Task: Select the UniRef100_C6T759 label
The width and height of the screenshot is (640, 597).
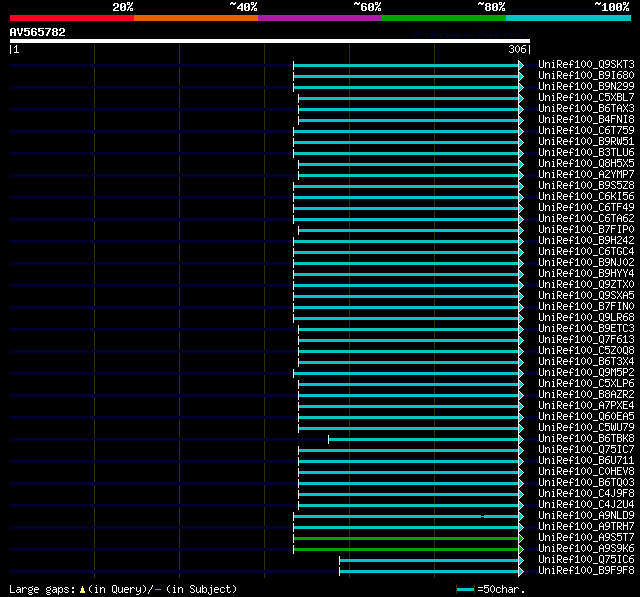Action: 586,131
